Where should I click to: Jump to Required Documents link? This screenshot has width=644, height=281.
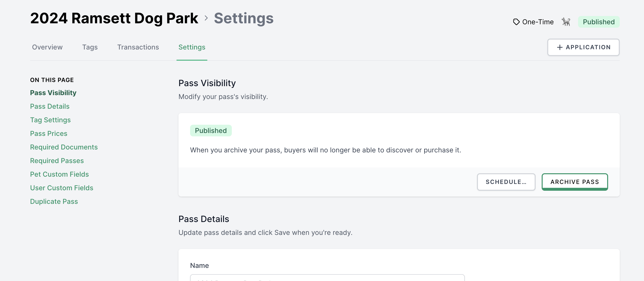click(64, 147)
